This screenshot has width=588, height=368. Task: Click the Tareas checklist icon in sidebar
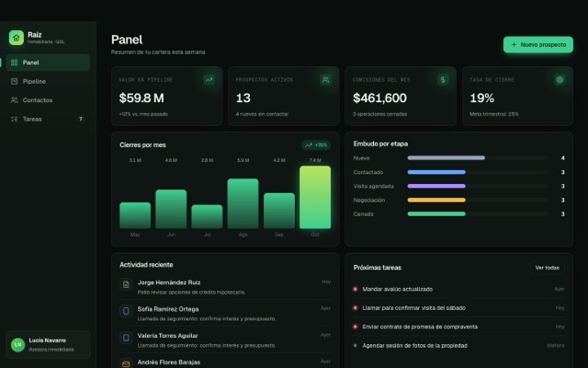pos(15,119)
